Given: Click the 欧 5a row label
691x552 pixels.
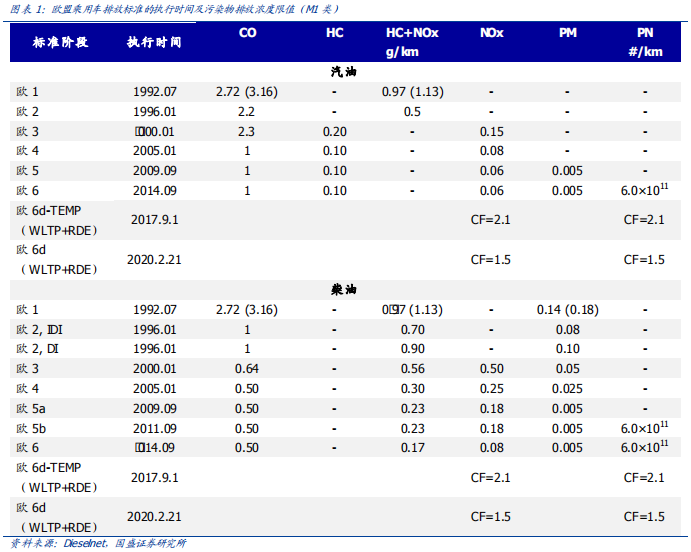Looking at the screenshot, I should [32, 408].
